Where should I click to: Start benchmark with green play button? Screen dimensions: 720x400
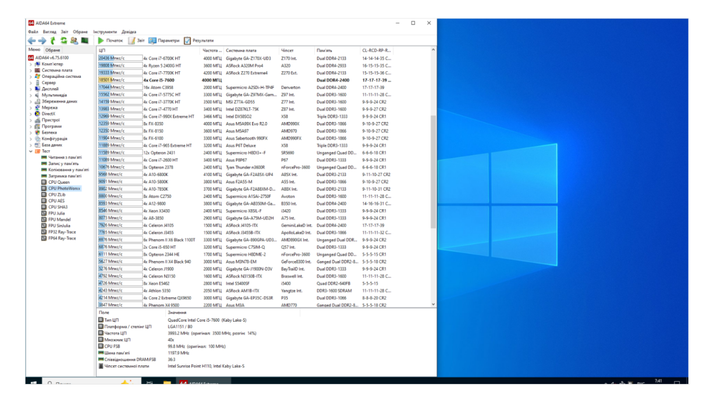pos(110,41)
